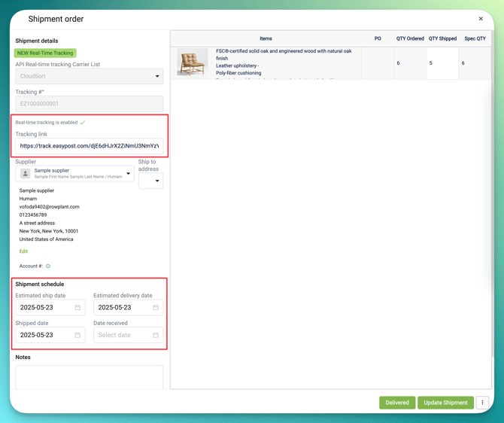Close the Shipment order dialog

tap(481, 19)
